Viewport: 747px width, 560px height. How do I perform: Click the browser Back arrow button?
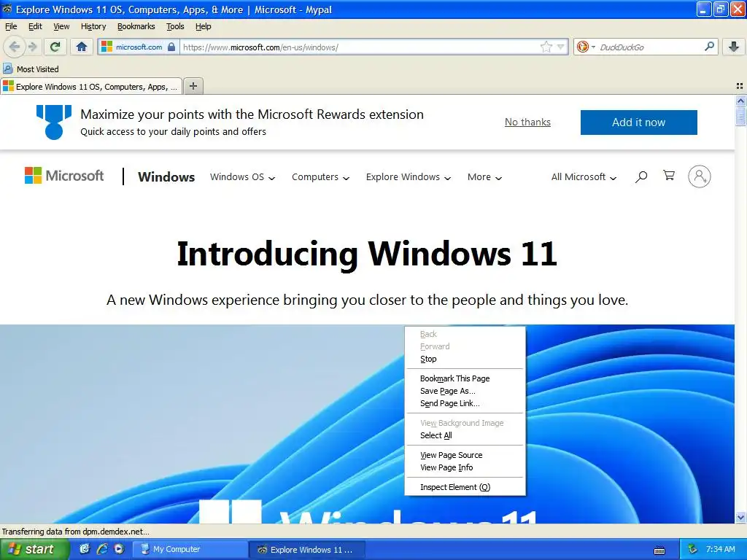[14, 47]
